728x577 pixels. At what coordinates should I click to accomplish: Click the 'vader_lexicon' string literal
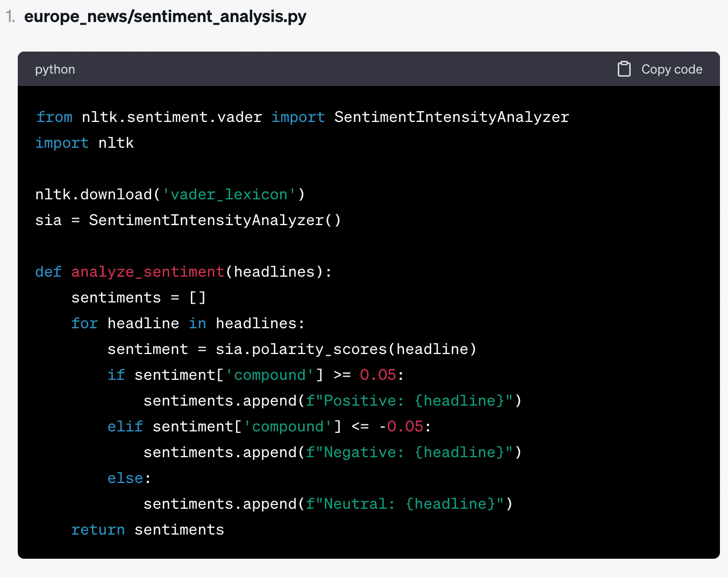pos(229,194)
